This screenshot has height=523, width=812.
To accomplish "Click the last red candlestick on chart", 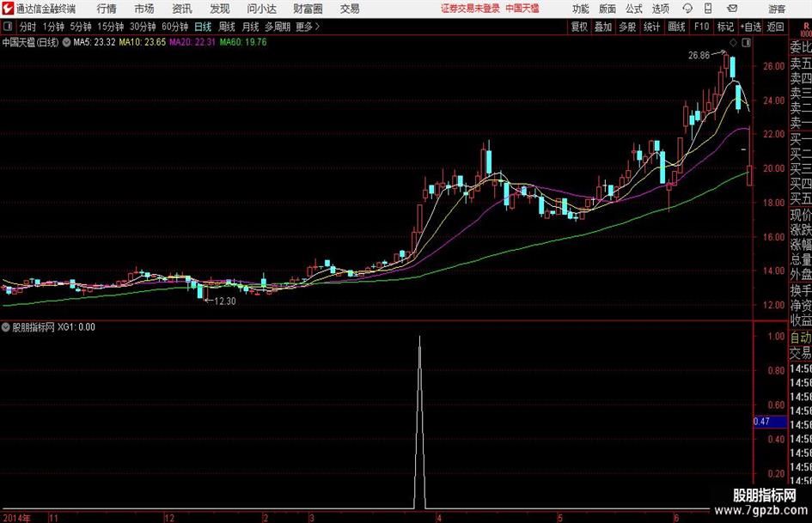I will (x=749, y=175).
